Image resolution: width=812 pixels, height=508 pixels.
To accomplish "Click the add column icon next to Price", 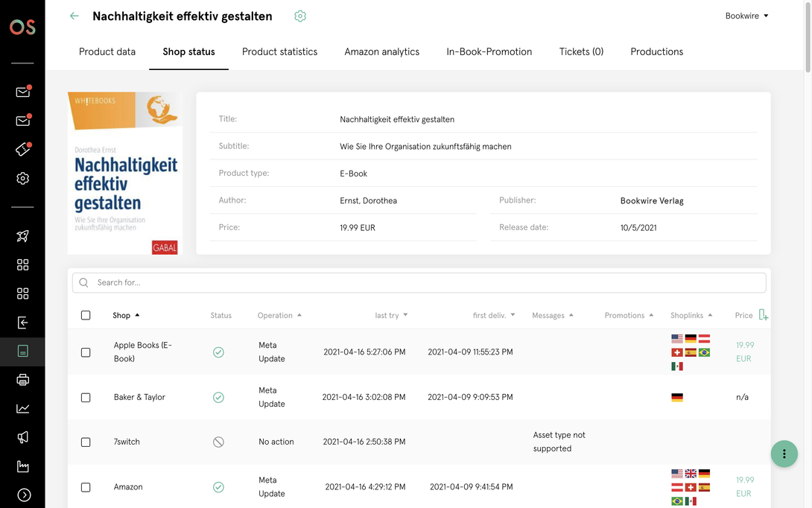I will [x=763, y=315].
